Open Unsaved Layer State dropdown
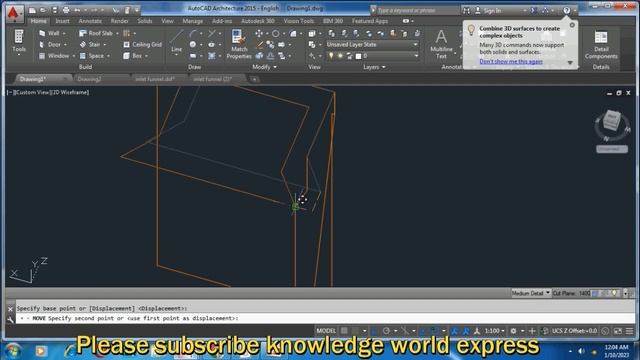This screenshot has width=640, height=360. coord(372,44)
